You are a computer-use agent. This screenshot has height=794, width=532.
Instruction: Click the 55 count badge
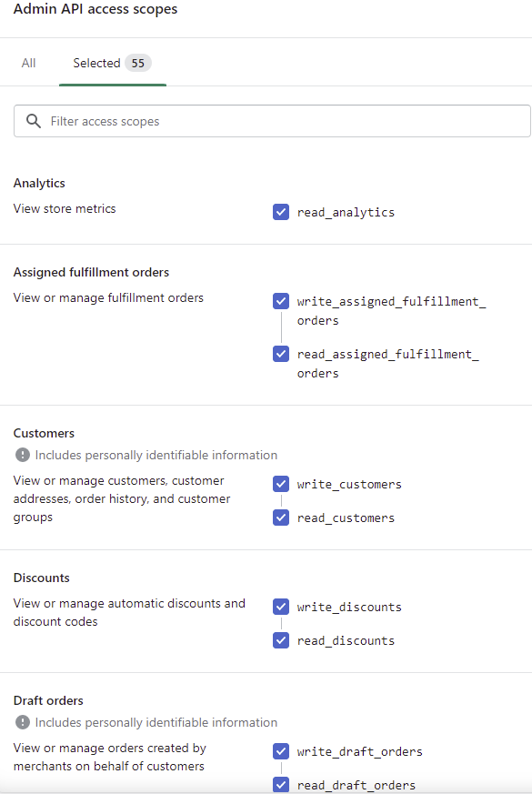137,63
